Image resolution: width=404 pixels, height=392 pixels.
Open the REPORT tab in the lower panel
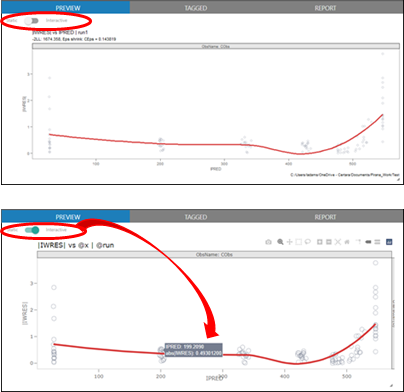pyautogui.click(x=325, y=217)
